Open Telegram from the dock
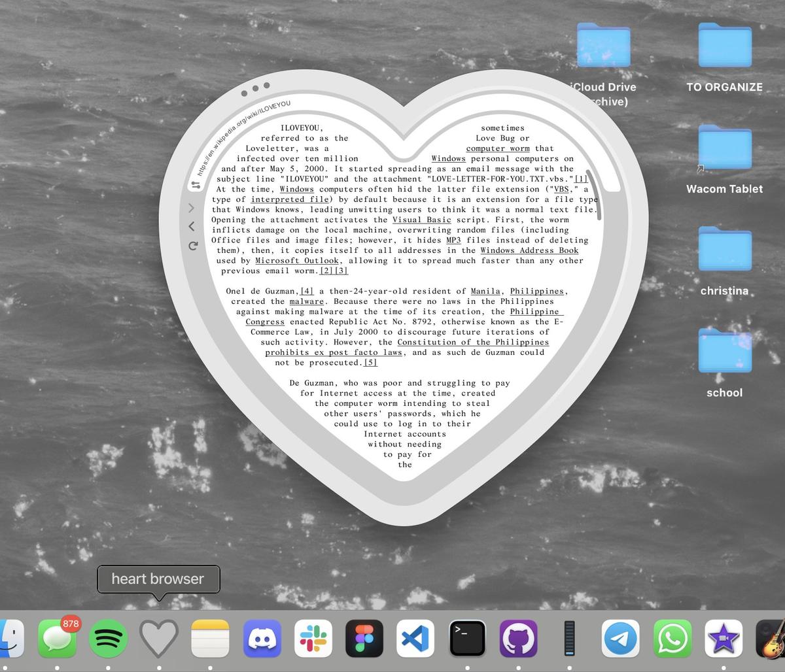This screenshot has width=785, height=672. [621, 638]
